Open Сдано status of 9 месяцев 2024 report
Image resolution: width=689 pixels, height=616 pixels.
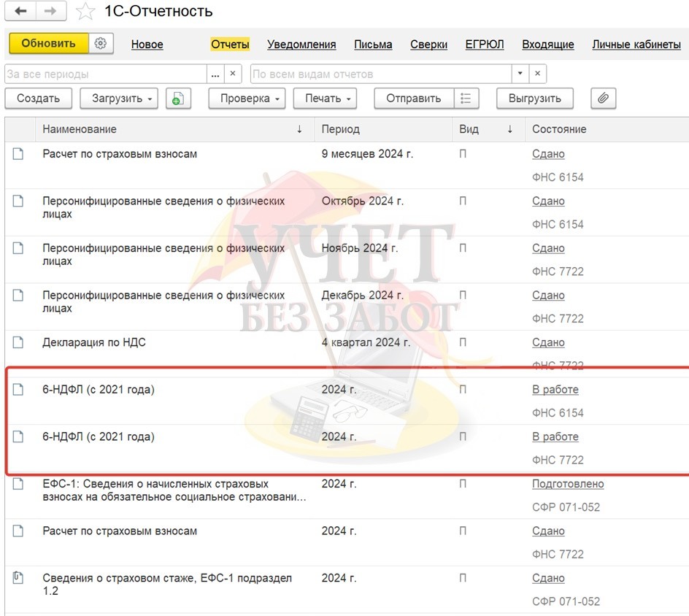(x=548, y=154)
